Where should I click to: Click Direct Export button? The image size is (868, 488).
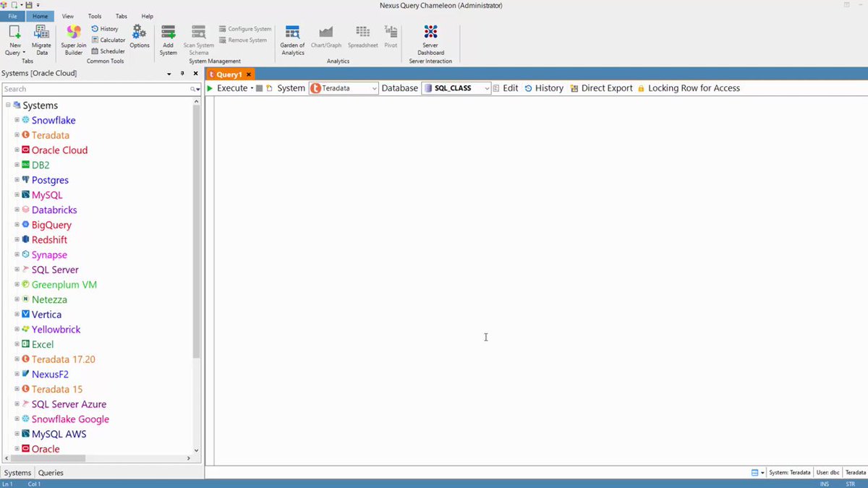point(601,88)
